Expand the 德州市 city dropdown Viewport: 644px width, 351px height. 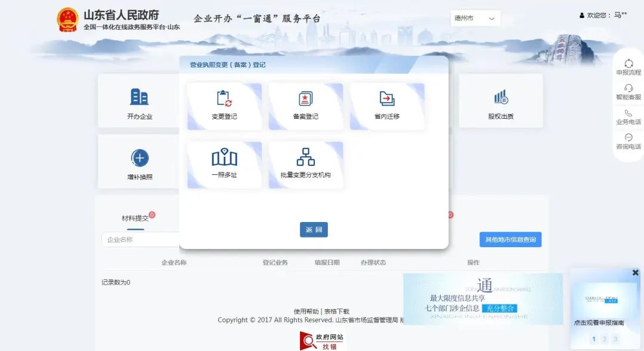click(475, 19)
